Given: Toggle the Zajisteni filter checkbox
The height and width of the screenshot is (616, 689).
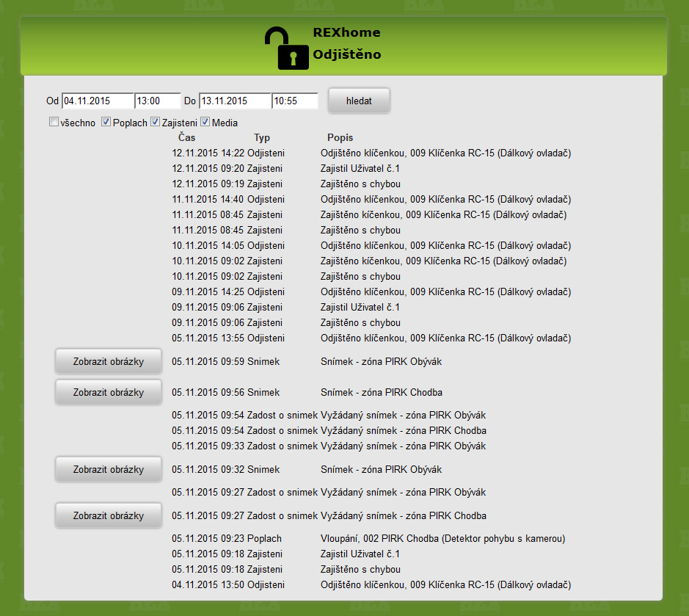Looking at the screenshot, I should tap(156, 122).
